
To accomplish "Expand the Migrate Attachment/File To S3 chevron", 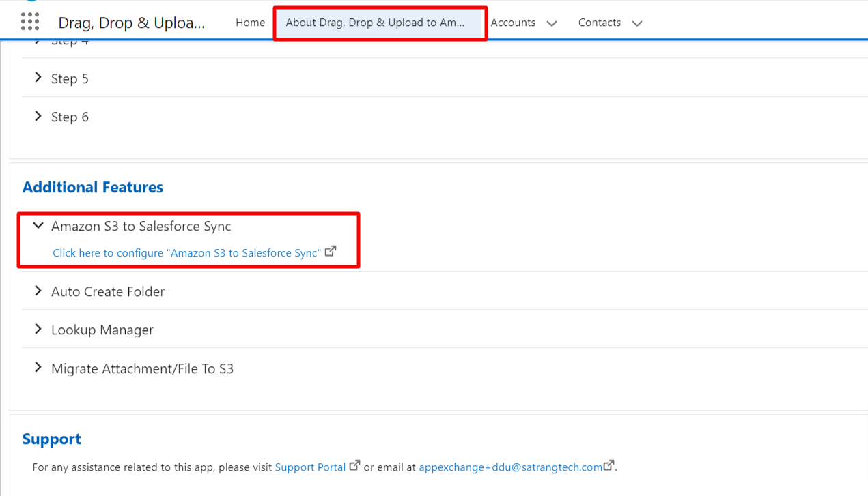I will [38, 368].
